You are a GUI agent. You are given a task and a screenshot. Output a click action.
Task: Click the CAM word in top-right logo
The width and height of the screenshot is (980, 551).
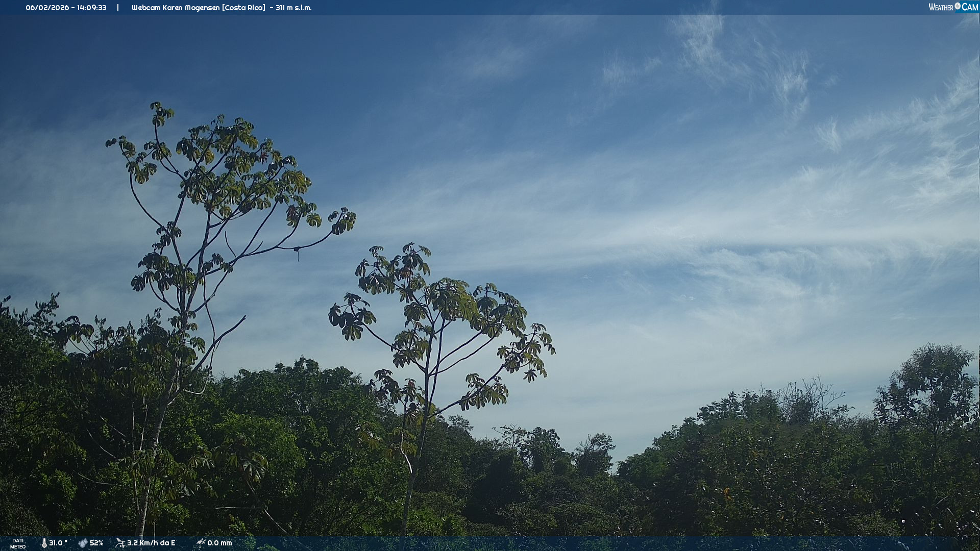tap(970, 7)
